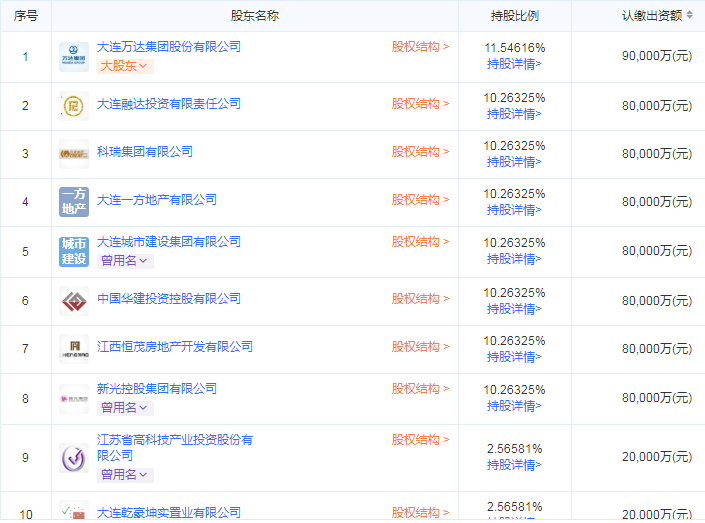Select 20,000万(元) in row 9
The height and width of the screenshot is (523, 705).
click(x=657, y=457)
